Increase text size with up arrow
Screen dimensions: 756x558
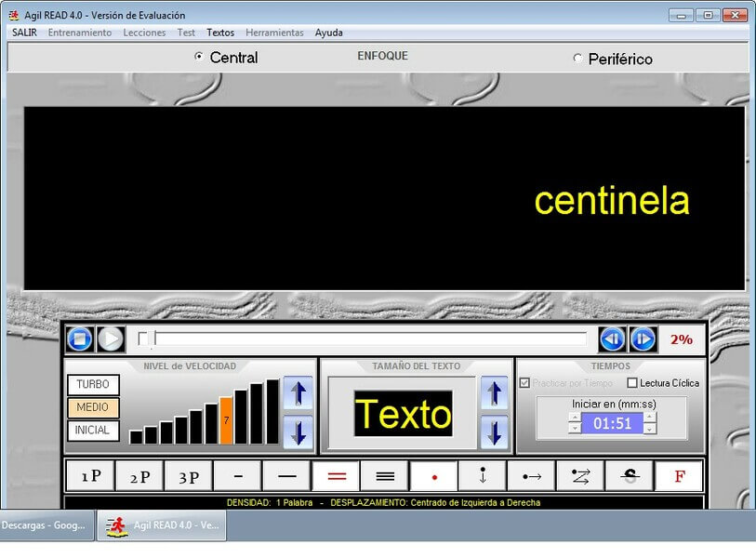pos(495,394)
